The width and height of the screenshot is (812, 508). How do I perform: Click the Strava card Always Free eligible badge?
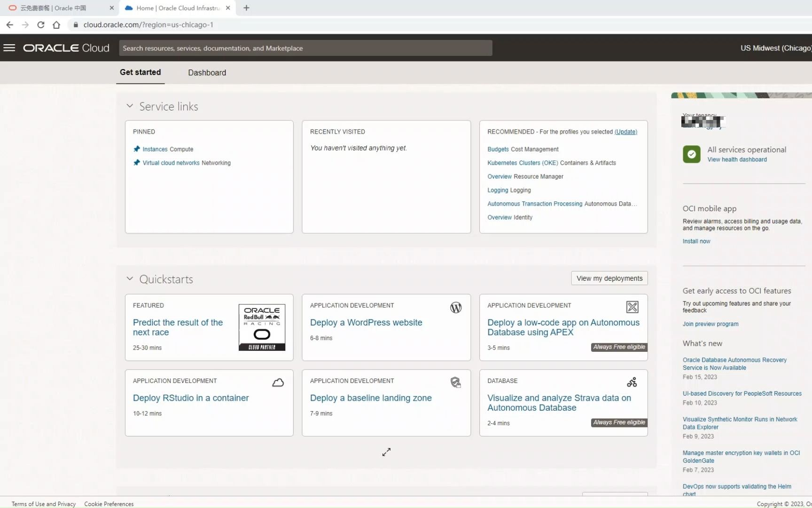(x=619, y=422)
